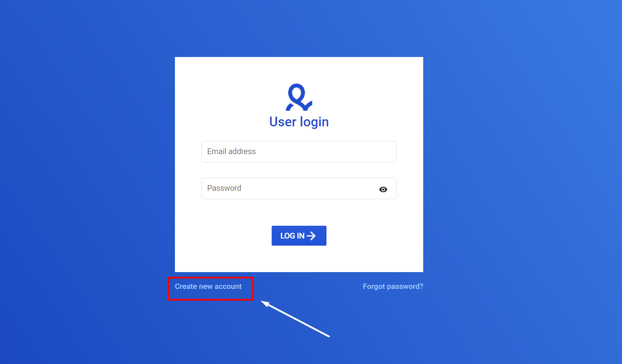The width and height of the screenshot is (622, 364).
Task: Show the typed password via the eye icon
Action: (383, 190)
